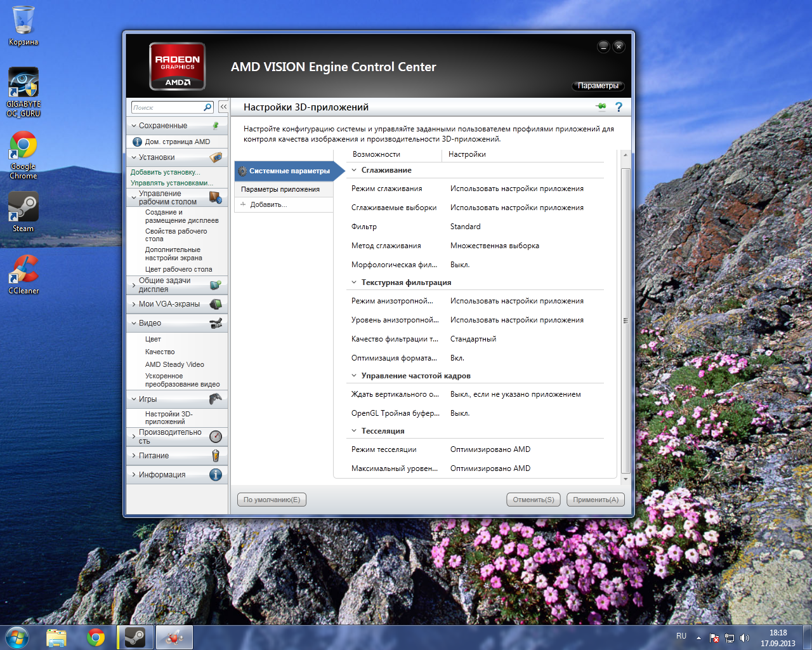Click the search magnifier icon in sidebar
This screenshot has width=812, height=650.
tap(207, 107)
